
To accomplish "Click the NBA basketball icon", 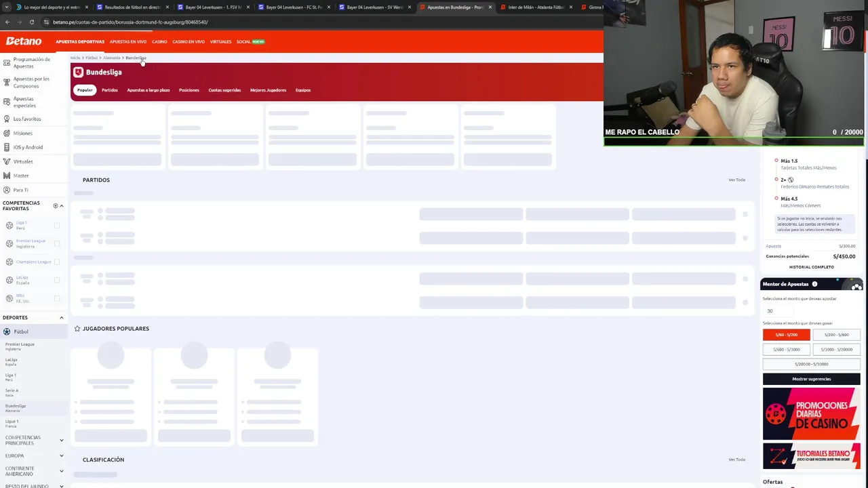I will (x=9, y=298).
